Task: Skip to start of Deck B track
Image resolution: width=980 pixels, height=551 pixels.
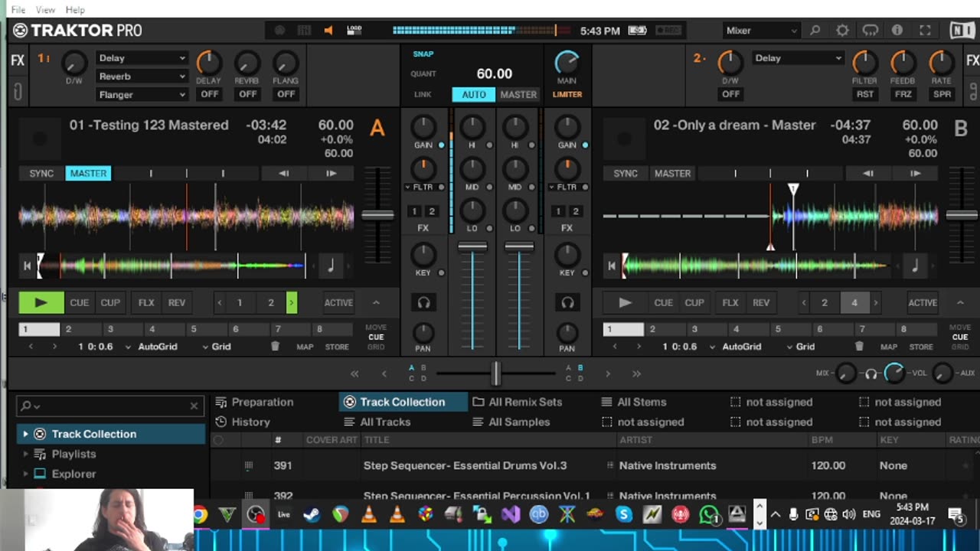Action: [x=612, y=266]
